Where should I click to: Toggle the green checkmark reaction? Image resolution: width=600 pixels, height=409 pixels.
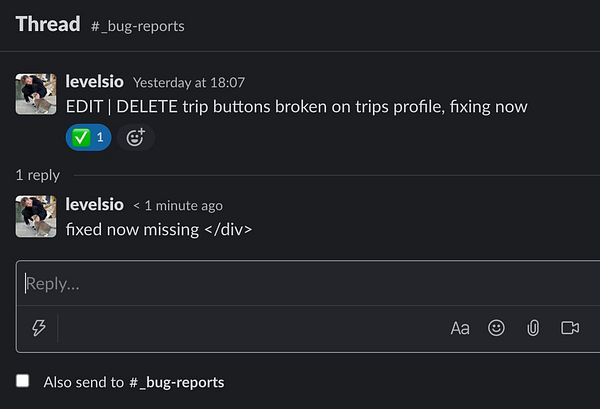(x=88, y=137)
